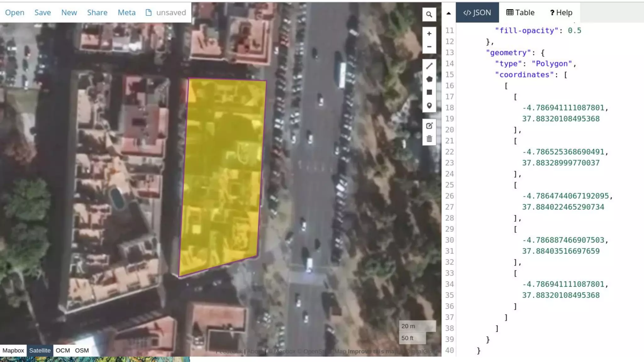Switch base layer to OSM
The height and width of the screenshot is (362, 644).
point(82,350)
